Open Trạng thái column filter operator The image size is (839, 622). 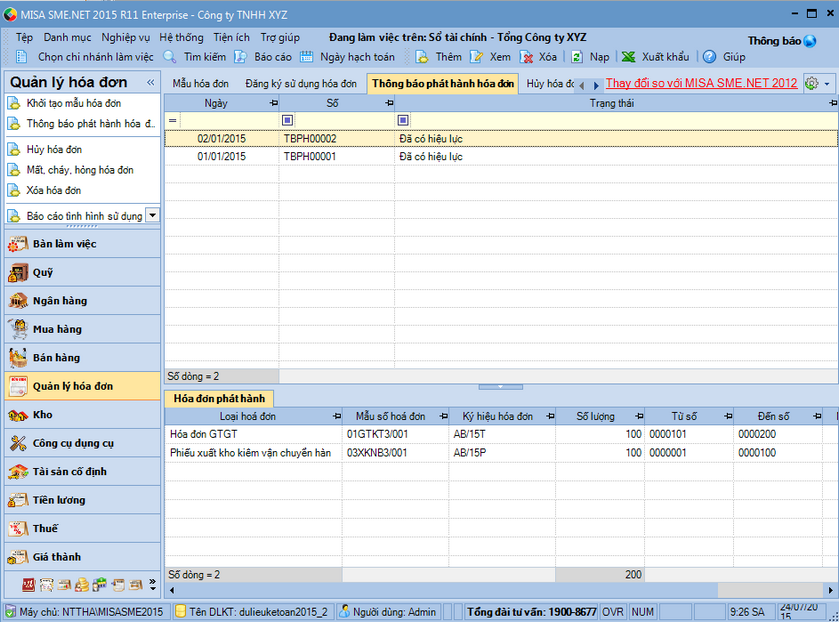tap(403, 120)
